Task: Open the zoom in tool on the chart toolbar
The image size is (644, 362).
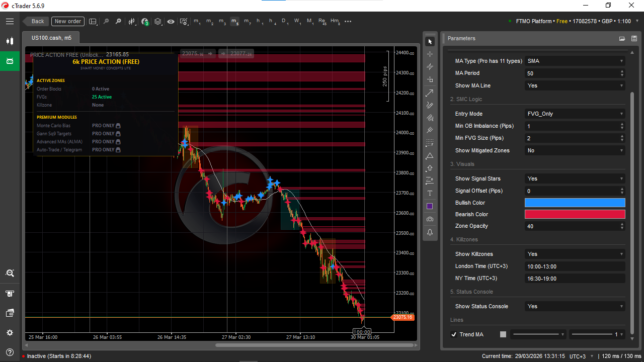Action: pyautogui.click(x=118, y=22)
